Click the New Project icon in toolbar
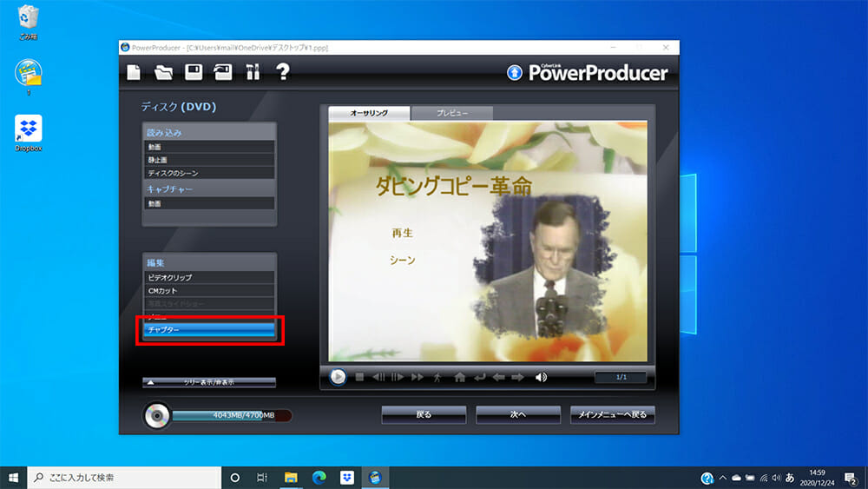Viewport: 868px width, 489px height. [134, 73]
